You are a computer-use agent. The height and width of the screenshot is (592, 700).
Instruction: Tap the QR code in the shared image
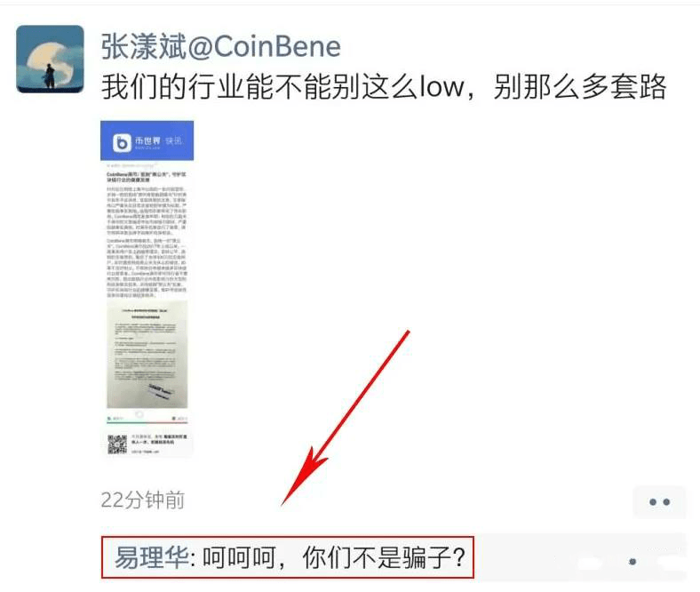pyautogui.click(x=117, y=444)
